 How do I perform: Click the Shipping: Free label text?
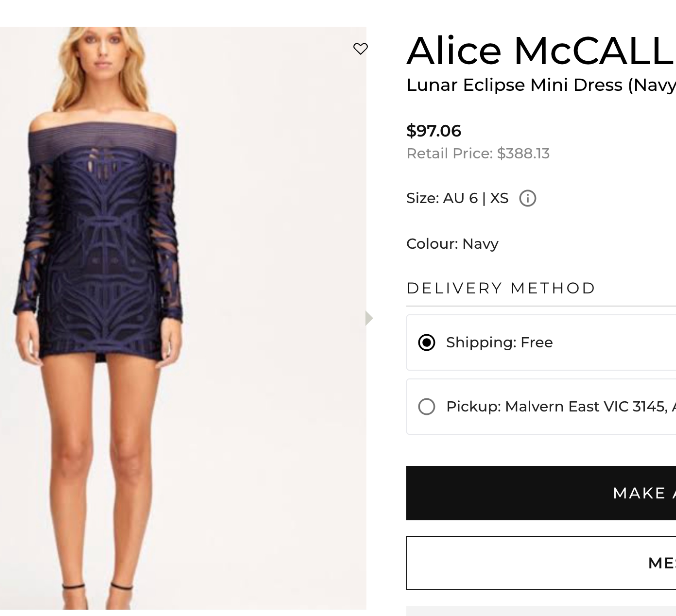tap(499, 342)
